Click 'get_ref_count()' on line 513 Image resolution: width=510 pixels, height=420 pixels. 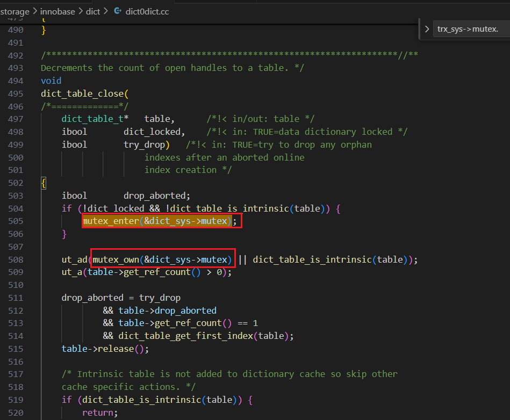pos(193,323)
